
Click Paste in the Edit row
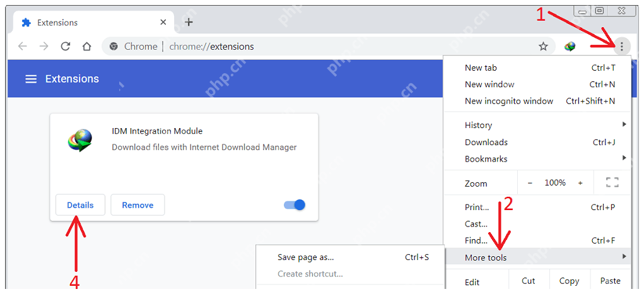(610, 281)
